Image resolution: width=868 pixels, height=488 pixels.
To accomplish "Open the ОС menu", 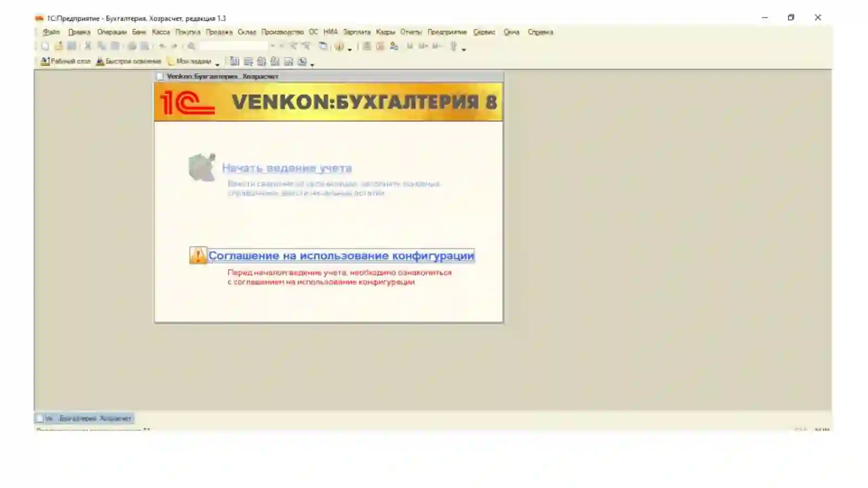I will coord(314,32).
